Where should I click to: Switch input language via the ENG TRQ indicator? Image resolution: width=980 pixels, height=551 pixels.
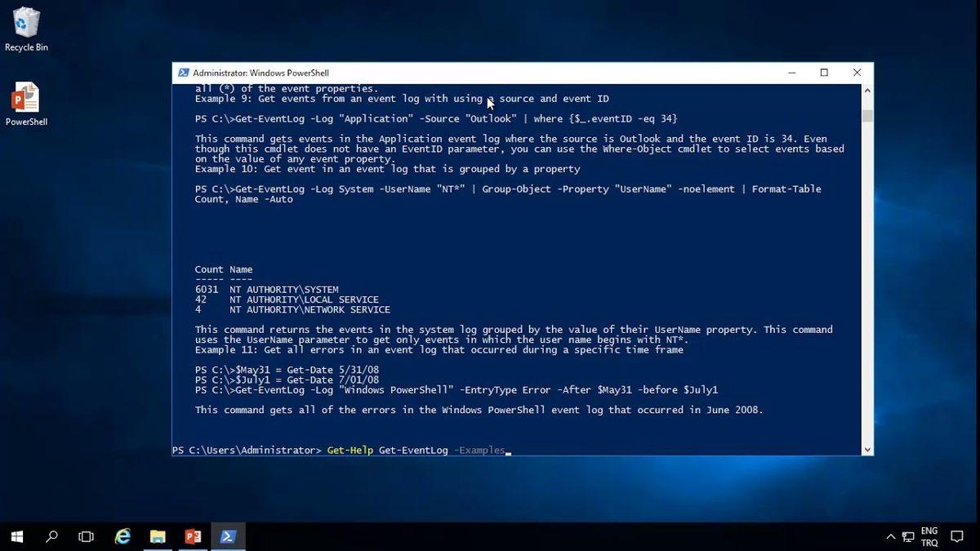point(930,536)
